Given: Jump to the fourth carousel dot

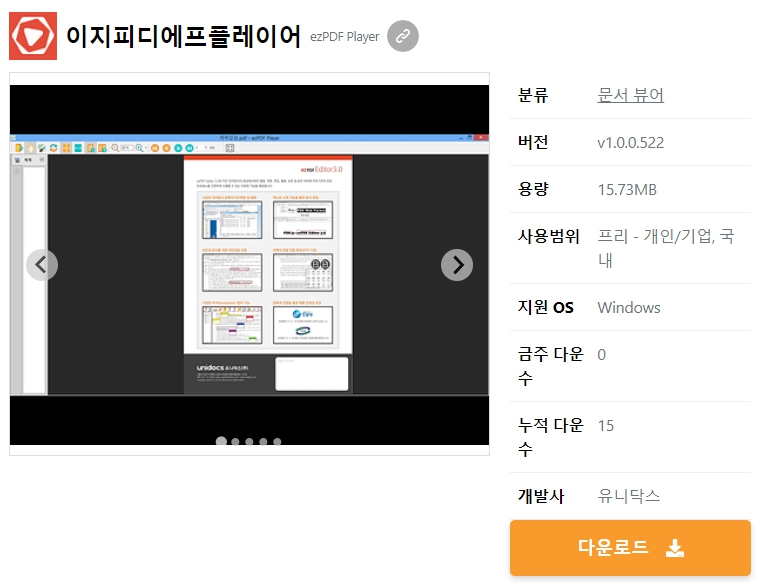Looking at the screenshot, I should tap(263, 442).
